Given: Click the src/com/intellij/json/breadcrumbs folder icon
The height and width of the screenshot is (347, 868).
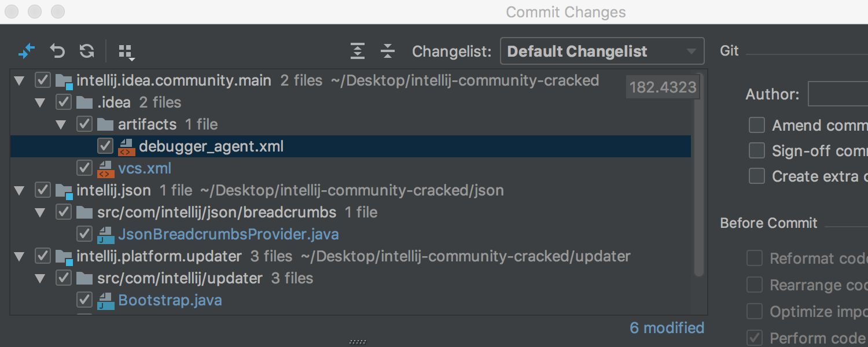Looking at the screenshot, I should point(84,212).
